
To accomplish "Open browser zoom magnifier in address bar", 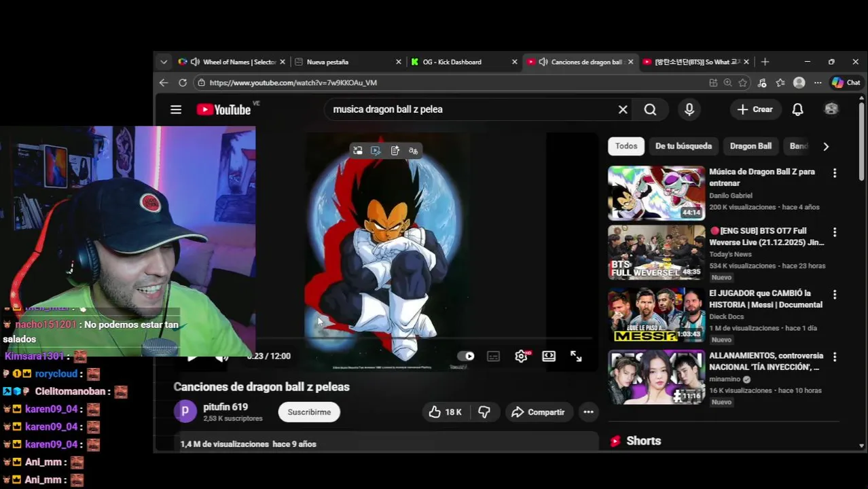I will pyautogui.click(x=728, y=83).
